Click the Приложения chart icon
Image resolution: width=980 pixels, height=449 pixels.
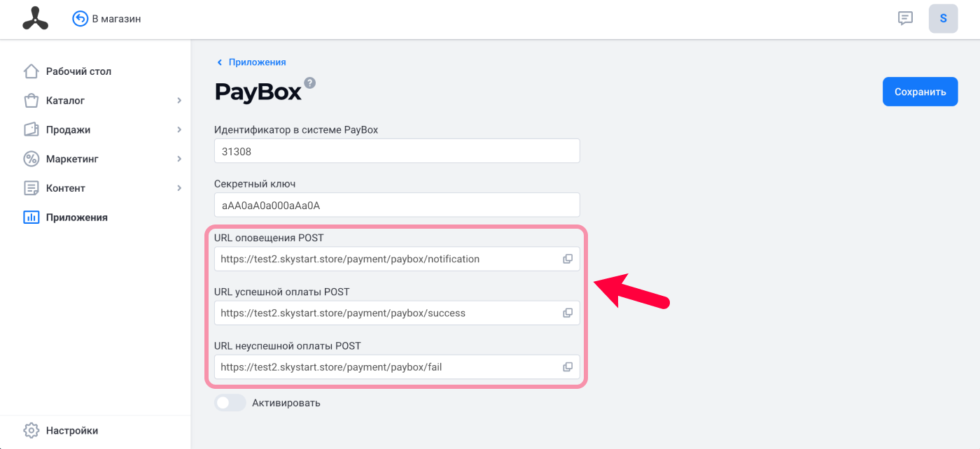point(31,218)
